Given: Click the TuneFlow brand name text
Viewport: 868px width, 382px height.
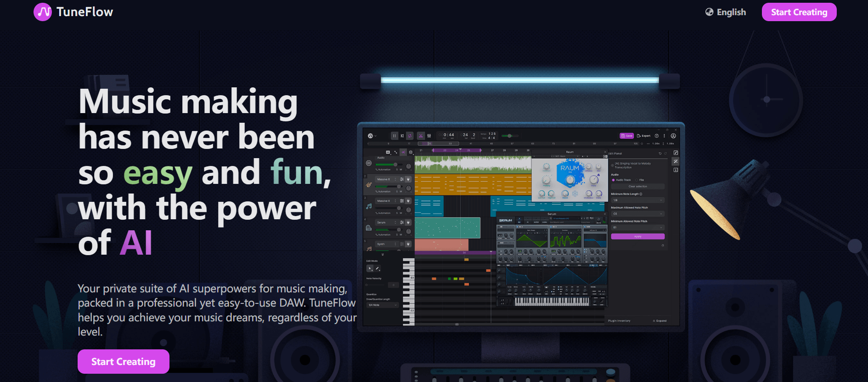Looking at the screenshot, I should pos(85,12).
